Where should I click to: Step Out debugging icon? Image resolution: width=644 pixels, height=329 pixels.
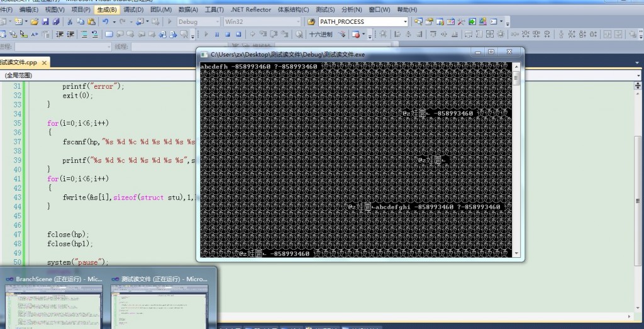[x=284, y=35]
